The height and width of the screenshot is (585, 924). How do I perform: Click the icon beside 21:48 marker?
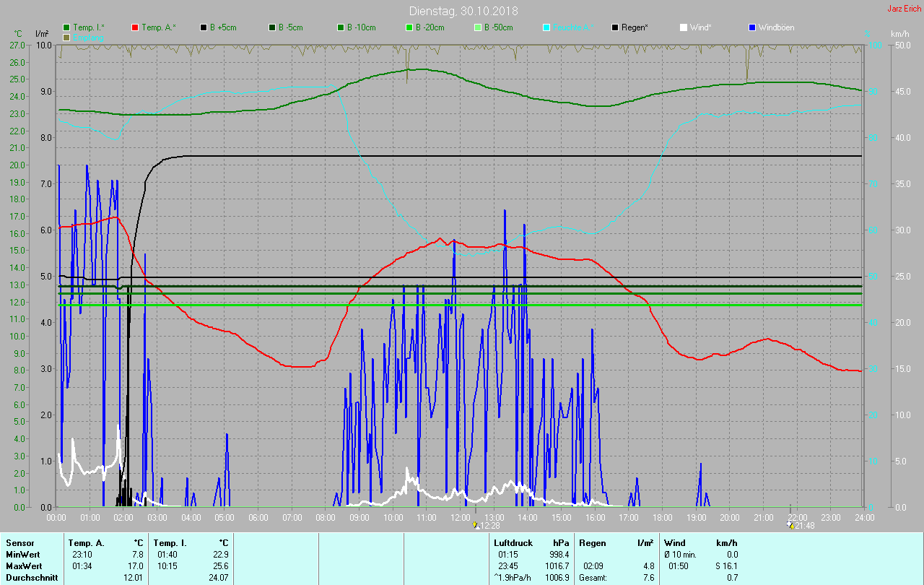(790, 525)
